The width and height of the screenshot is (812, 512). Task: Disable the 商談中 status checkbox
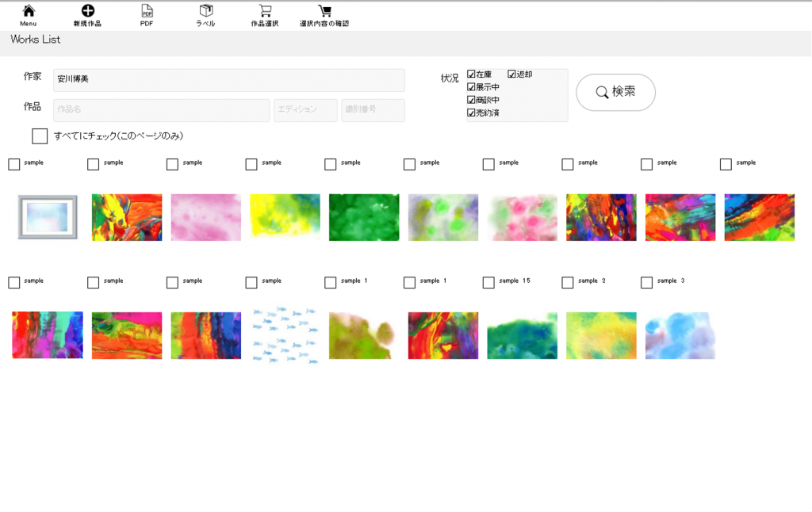pyautogui.click(x=471, y=100)
